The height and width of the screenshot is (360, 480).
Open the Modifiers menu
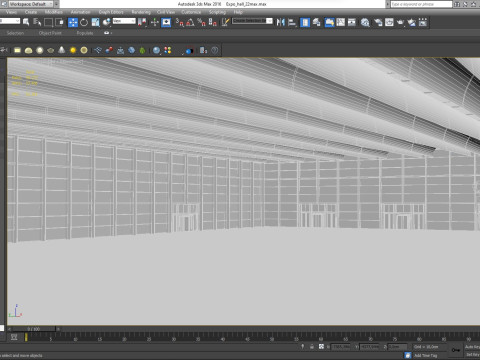[x=54, y=12]
